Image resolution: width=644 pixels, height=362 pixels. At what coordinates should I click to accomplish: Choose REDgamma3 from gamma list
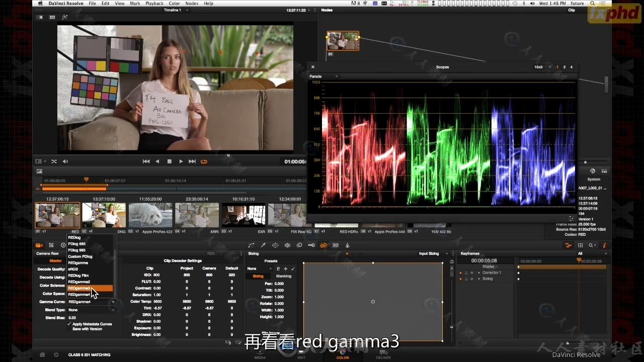click(x=90, y=288)
